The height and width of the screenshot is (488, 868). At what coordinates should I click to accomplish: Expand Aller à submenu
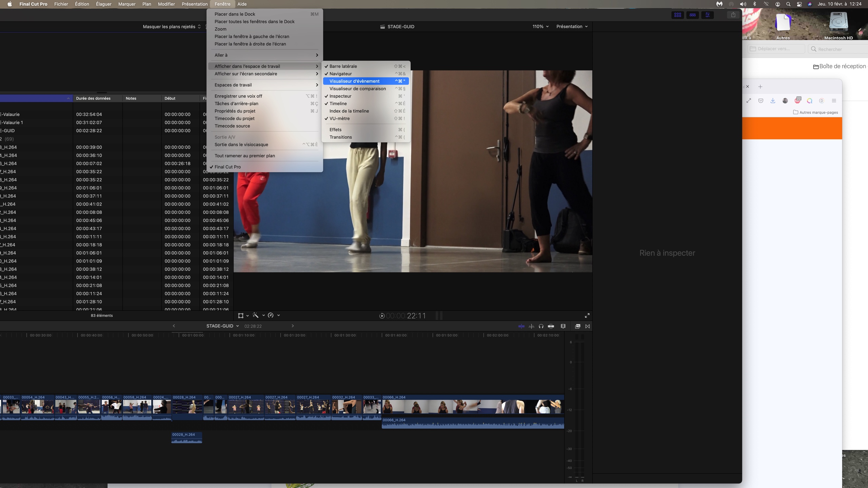(x=265, y=55)
